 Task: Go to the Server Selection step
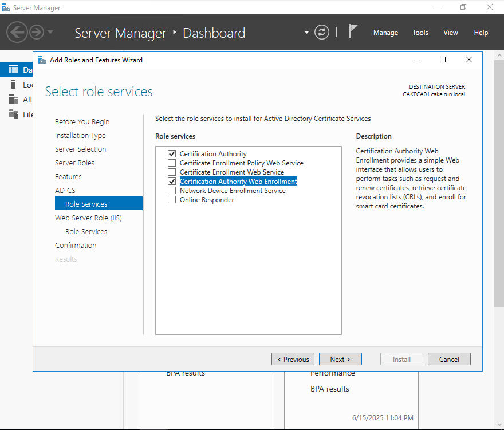(x=80, y=149)
